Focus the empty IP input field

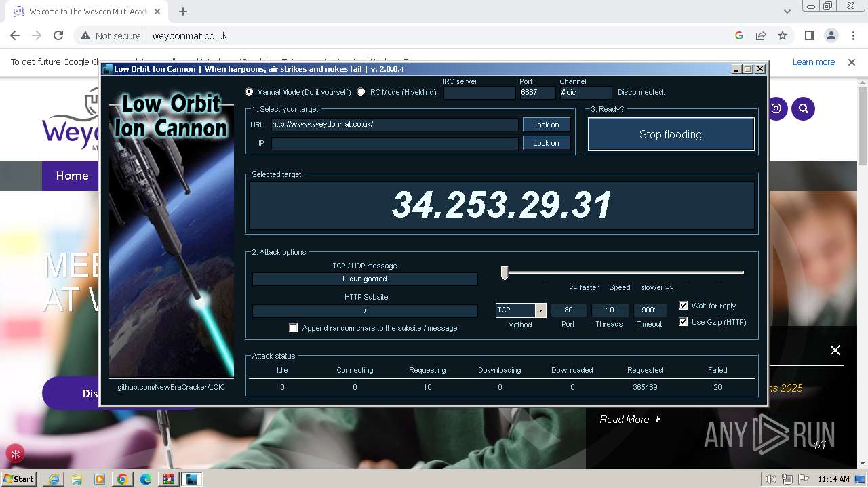(x=394, y=143)
